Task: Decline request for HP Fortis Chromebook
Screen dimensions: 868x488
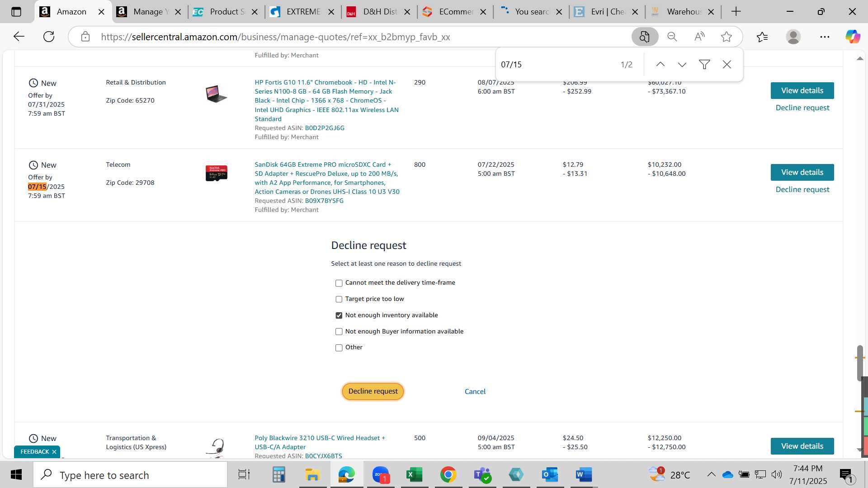Action: tap(802, 108)
